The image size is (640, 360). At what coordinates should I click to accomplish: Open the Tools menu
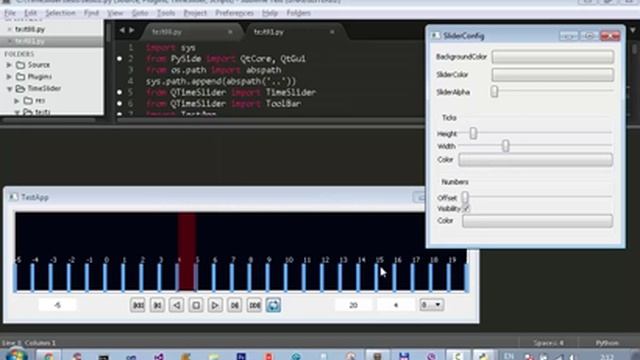[166, 13]
